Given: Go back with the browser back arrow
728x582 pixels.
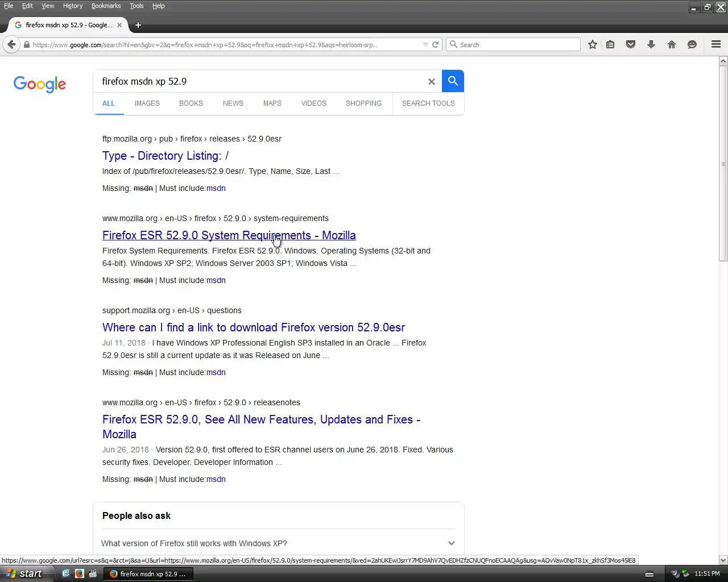Looking at the screenshot, I should coord(12,44).
